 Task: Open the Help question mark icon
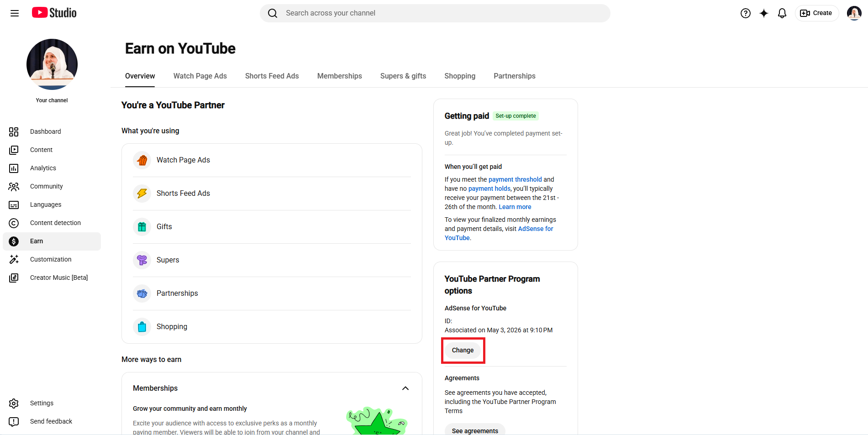[746, 13]
